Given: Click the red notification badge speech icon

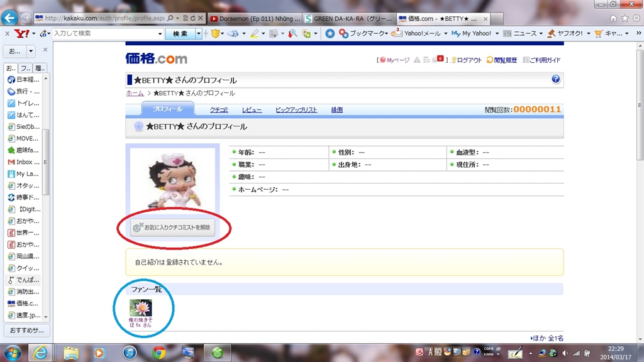Looking at the screenshot, I should click(x=438, y=59).
